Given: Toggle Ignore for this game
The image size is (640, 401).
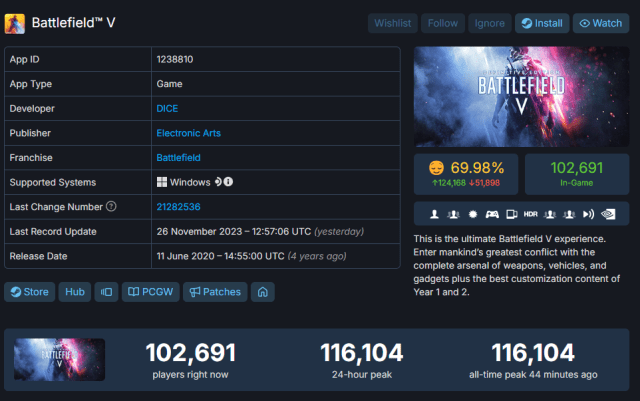Looking at the screenshot, I should (490, 22).
